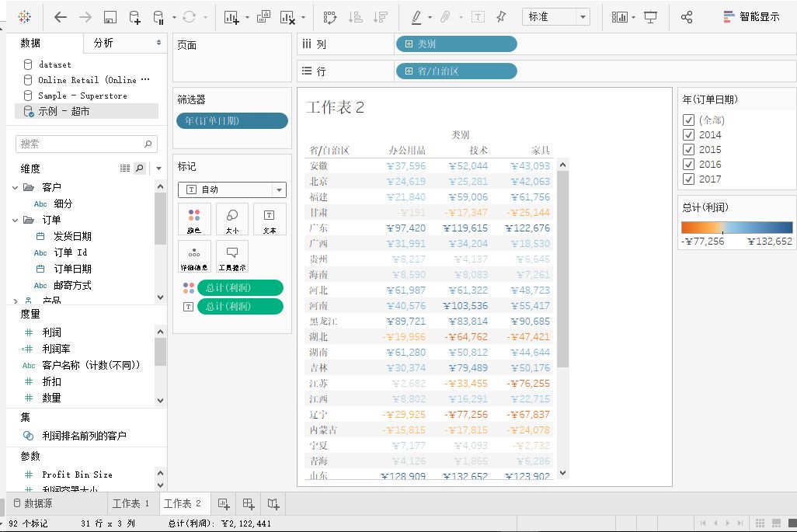Viewport: 797px width, 532px height.
Task: Click the 总计(利润) color legend gradient
Action: [x=736, y=227]
